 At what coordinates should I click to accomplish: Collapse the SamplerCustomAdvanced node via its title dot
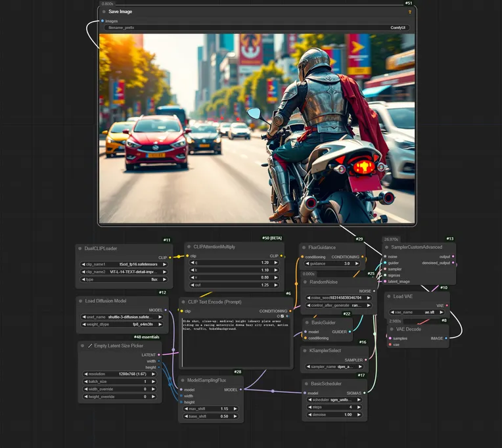tap(387, 247)
